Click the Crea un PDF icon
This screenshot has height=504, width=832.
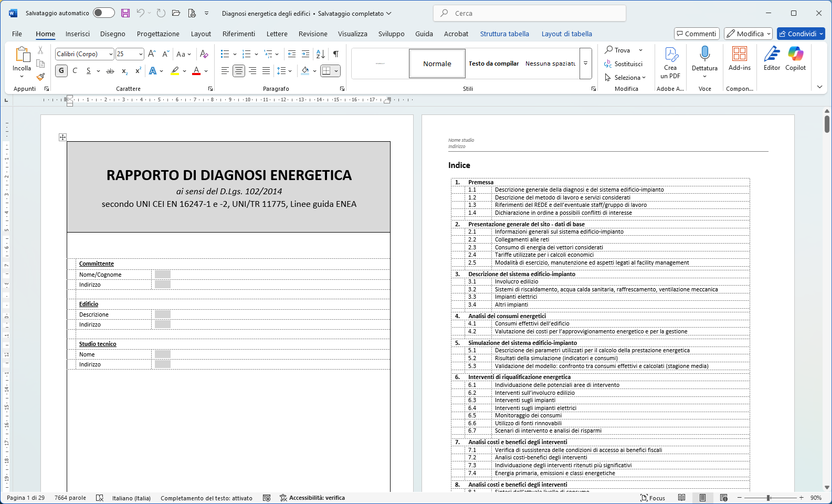[x=670, y=63]
